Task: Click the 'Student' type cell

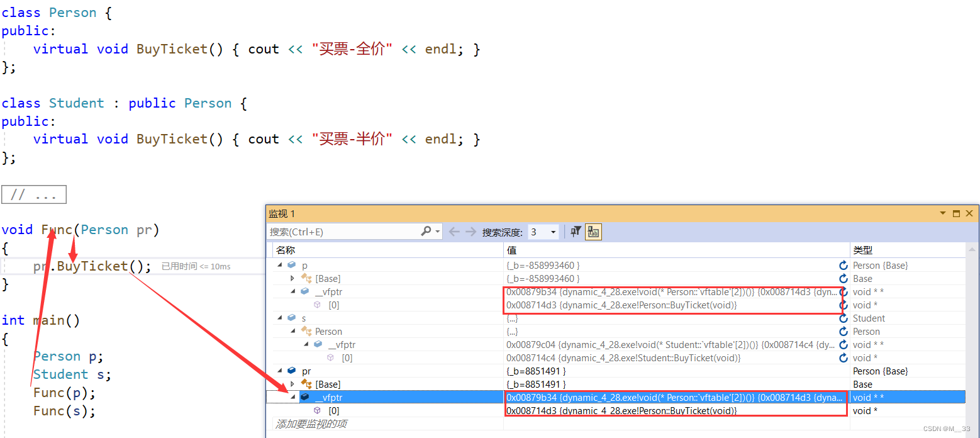Action: click(x=869, y=318)
